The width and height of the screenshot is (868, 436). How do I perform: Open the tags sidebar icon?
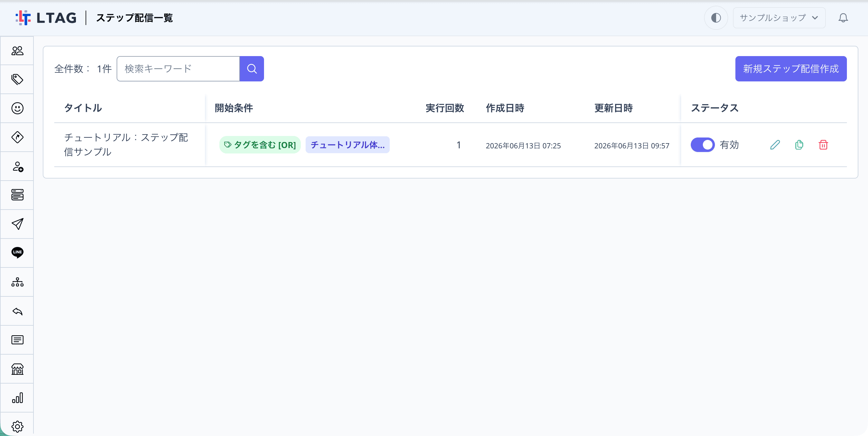(17, 79)
